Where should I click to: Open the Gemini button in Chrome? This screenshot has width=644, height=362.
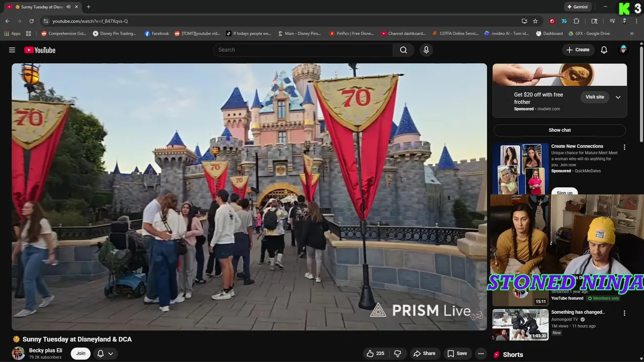click(577, 7)
